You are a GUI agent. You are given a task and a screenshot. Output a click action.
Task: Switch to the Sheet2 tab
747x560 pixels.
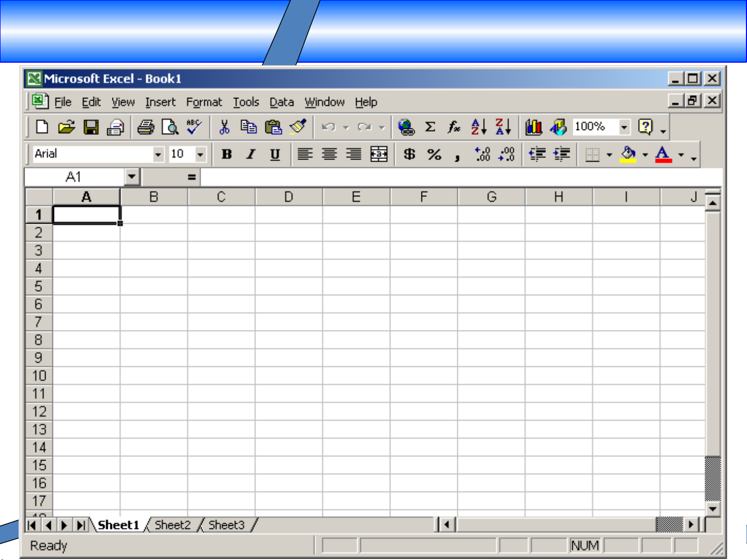pyautogui.click(x=173, y=525)
